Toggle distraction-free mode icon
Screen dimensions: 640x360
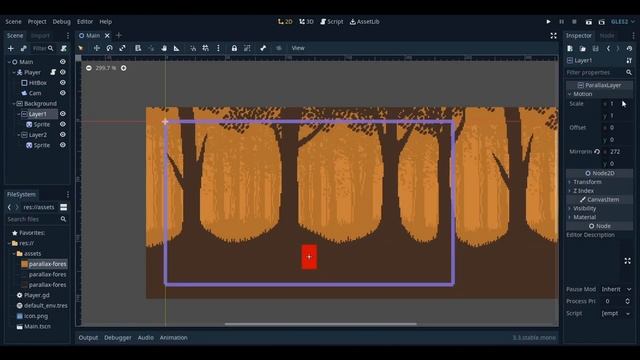[x=553, y=36]
